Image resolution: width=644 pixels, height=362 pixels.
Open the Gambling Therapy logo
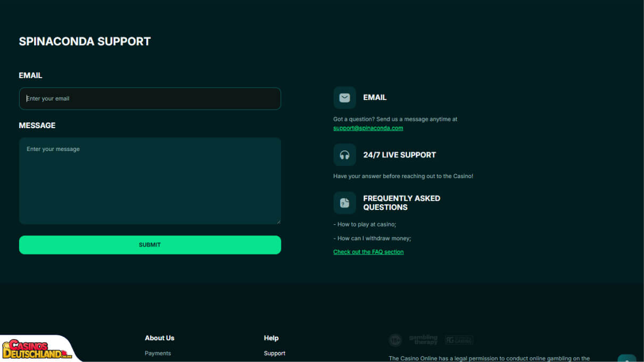[423, 340]
